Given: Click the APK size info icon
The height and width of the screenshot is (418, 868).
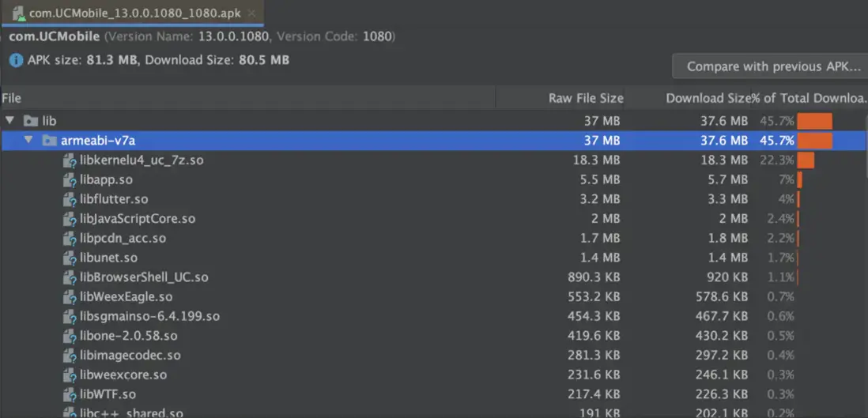Looking at the screenshot, I should click(x=16, y=60).
